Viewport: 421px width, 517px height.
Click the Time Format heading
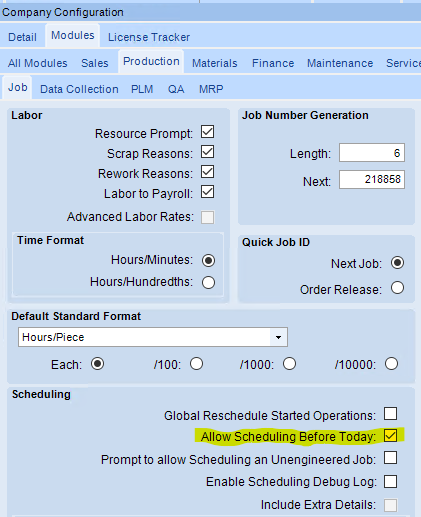pyautogui.click(x=50, y=240)
